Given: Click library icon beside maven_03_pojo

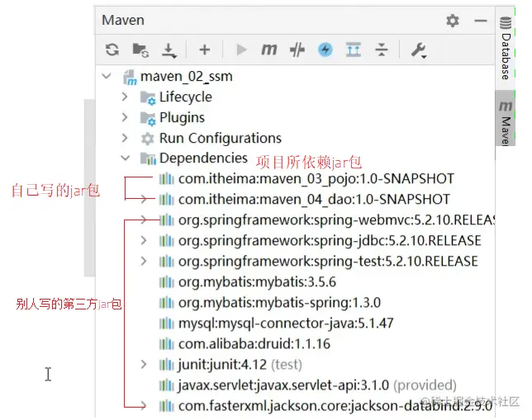Looking at the screenshot, I should [x=167, y=178].
